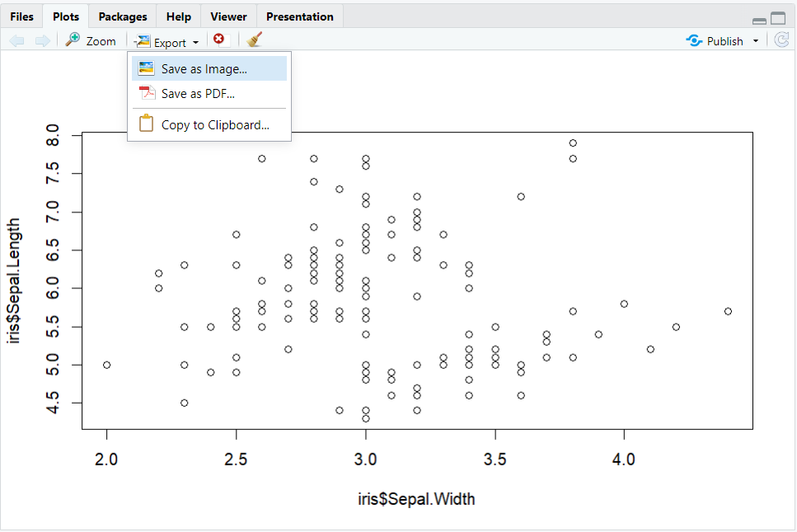The height and width of the screenshot is (532, 797).
Task: Clear all plots with broom icon
Action: tap(255, 40)
